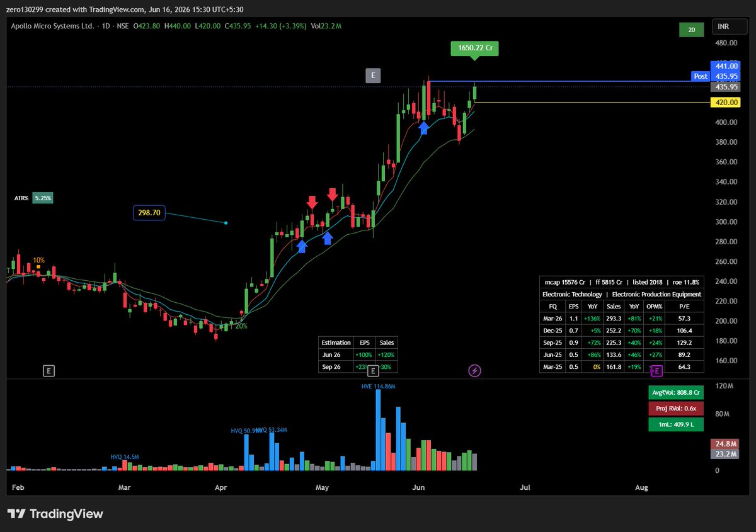The image size is (756, 532).
Task: Click the Proj RVol: 0.6x box
Action: 676,408
